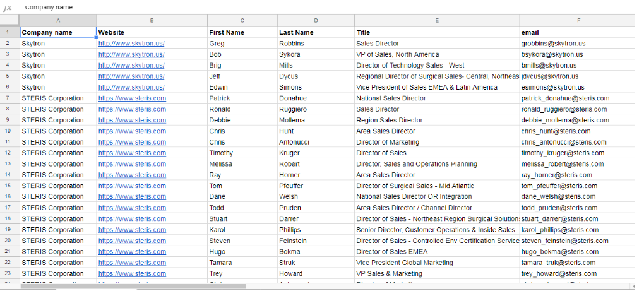Viewport: 644px width, 291px height.
Task: Select cell 'Sykora' in Last Name column
Action: pyautogui.click(x=316, y=54)
